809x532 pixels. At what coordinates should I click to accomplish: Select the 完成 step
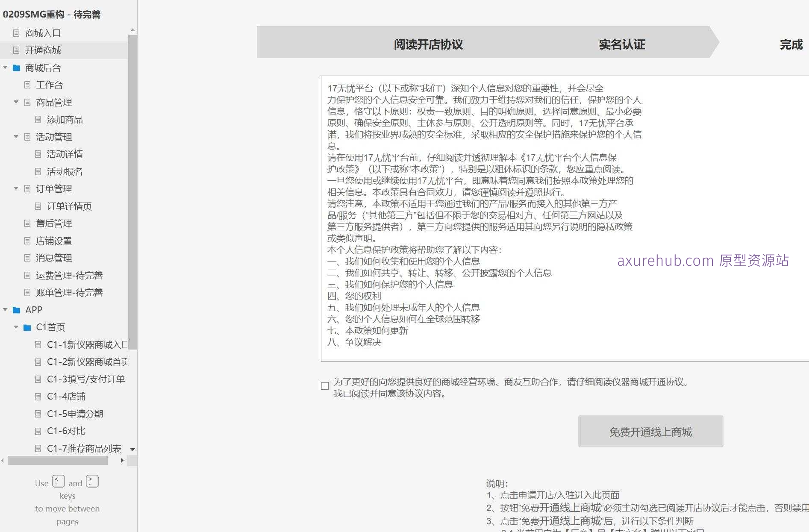pos(791,44)
